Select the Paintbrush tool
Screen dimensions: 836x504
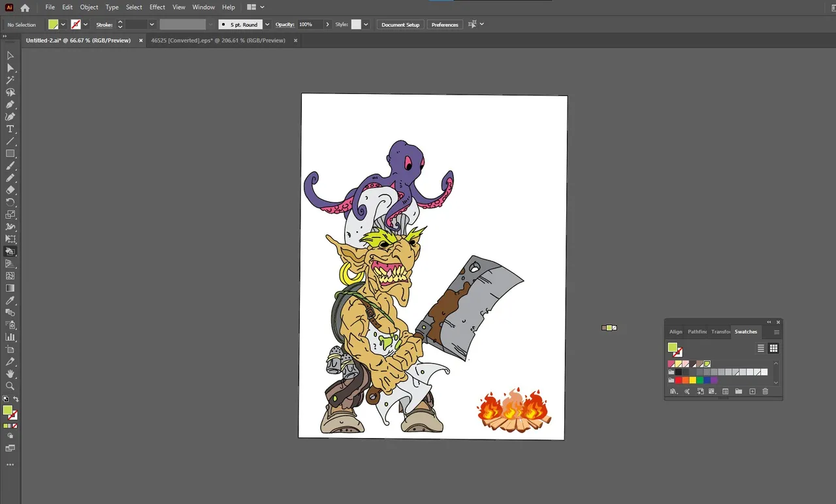click(x=10, y=166)
